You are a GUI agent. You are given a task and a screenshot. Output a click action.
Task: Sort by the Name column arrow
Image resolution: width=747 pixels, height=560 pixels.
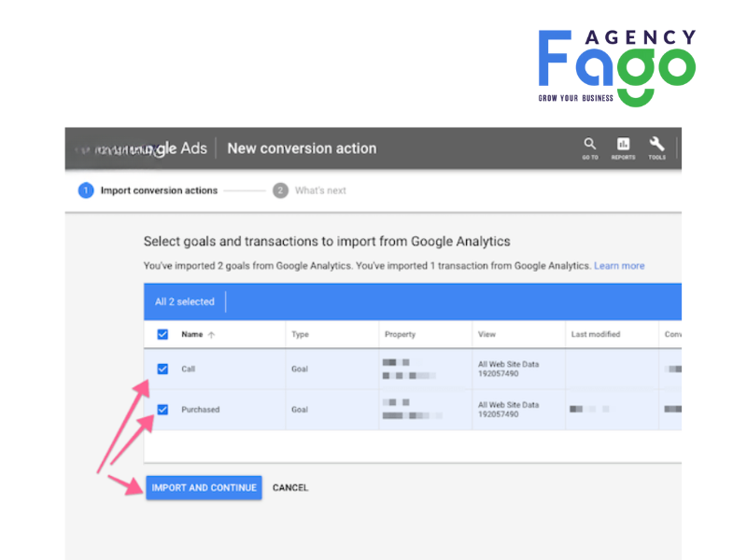211,334
